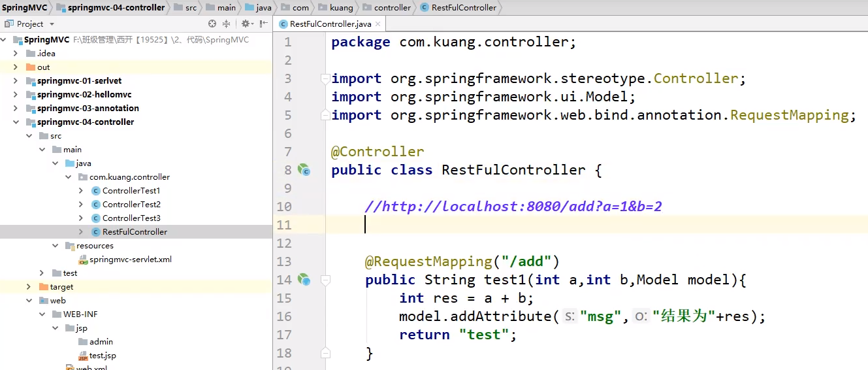Click the class icon of ControllerTest1
This screenshot has height=370, width=868.
click(x=96, y=191)
